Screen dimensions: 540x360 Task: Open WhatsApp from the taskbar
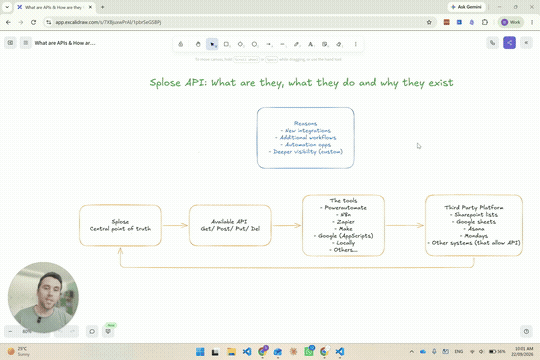point(309,352)
